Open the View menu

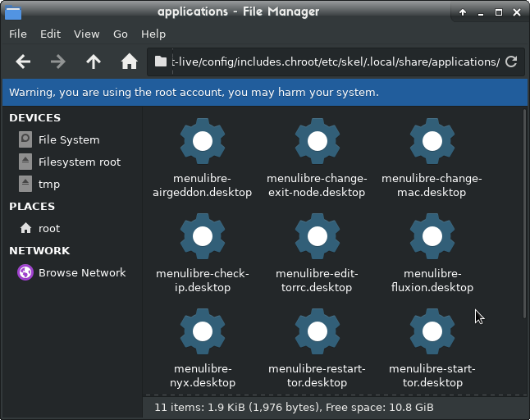(x=86, y=34)
